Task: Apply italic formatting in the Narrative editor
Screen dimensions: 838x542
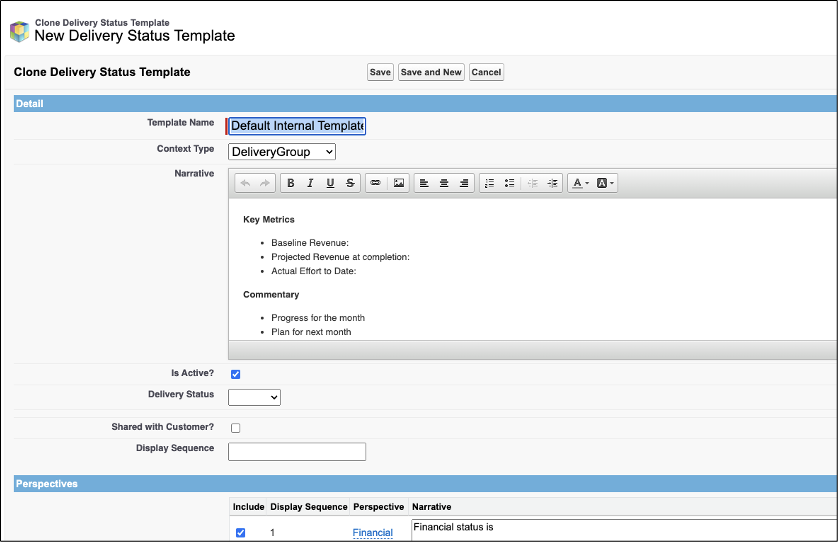Action: pyautogui.click(x=310, y=183)
